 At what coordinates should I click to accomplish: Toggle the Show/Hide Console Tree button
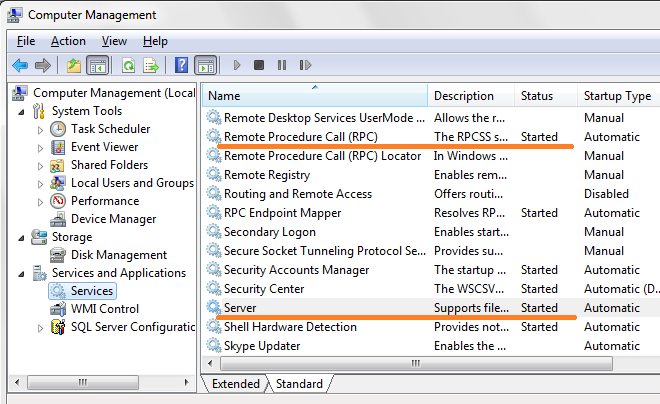click(97, 66)
